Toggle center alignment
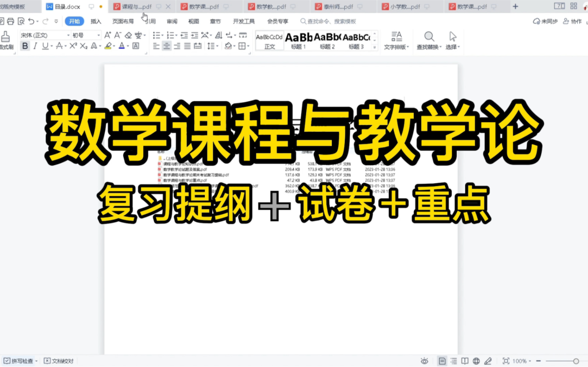Image resolution: width=588 pixels, height=367 pixels. [167, 46]
